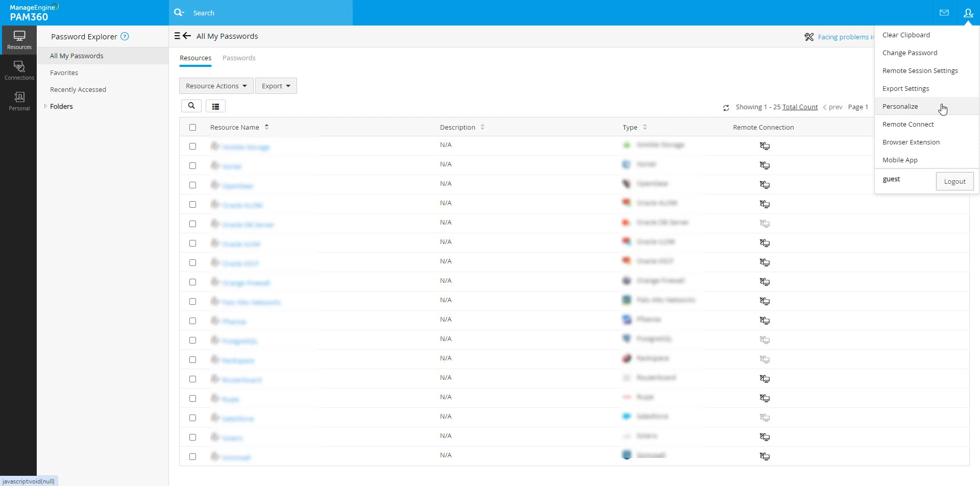
Task: Click the column chooser list icon
Action: tap(215, 106)
